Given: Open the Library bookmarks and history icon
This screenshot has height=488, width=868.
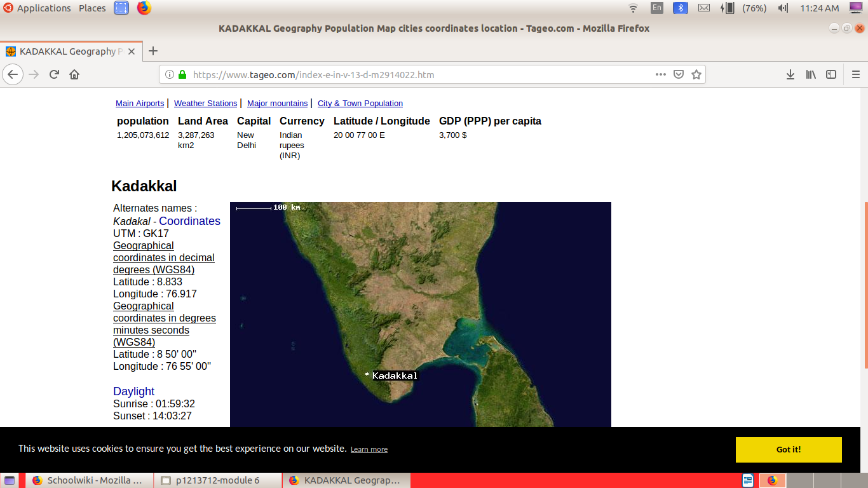Looking at the screenshot, I should [x=811, y=74].
